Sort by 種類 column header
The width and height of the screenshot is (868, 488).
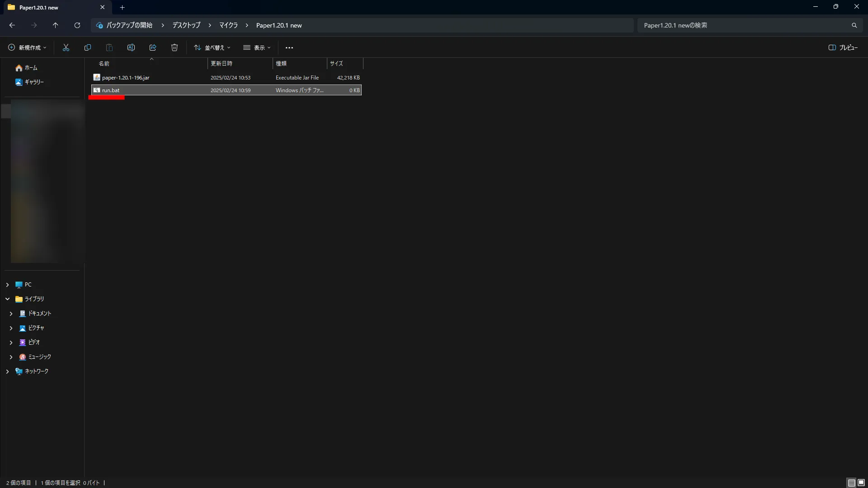click(x=300, y=64)
